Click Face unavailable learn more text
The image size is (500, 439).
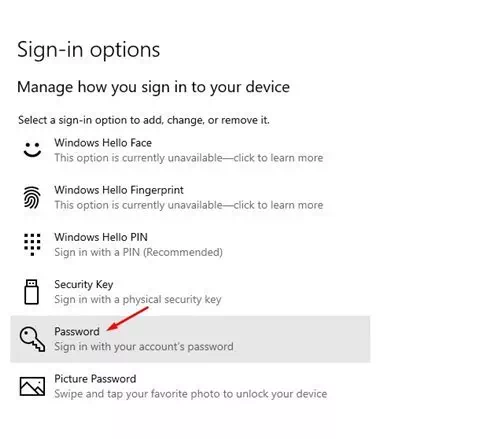(189, 158)
